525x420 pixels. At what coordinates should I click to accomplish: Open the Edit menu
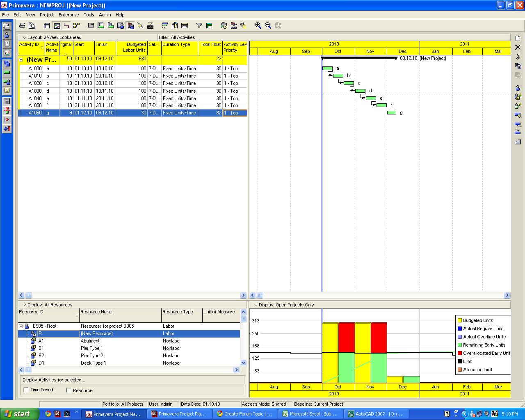pos(17,15)
